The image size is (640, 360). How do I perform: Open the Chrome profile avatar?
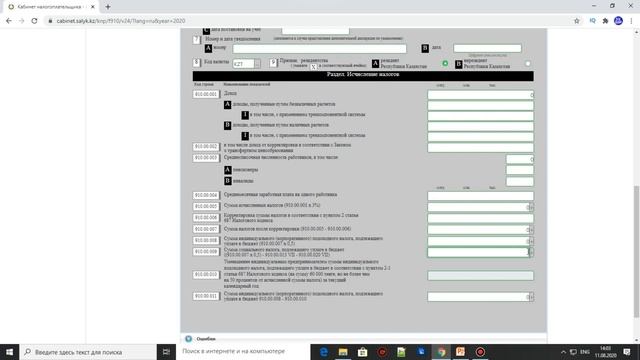(618, 21)
